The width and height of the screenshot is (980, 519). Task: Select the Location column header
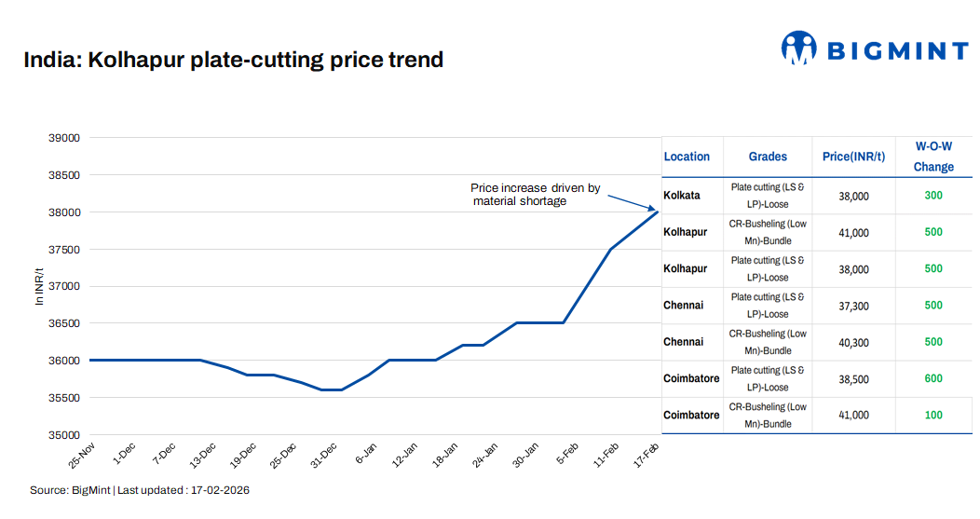pos(687,157)
